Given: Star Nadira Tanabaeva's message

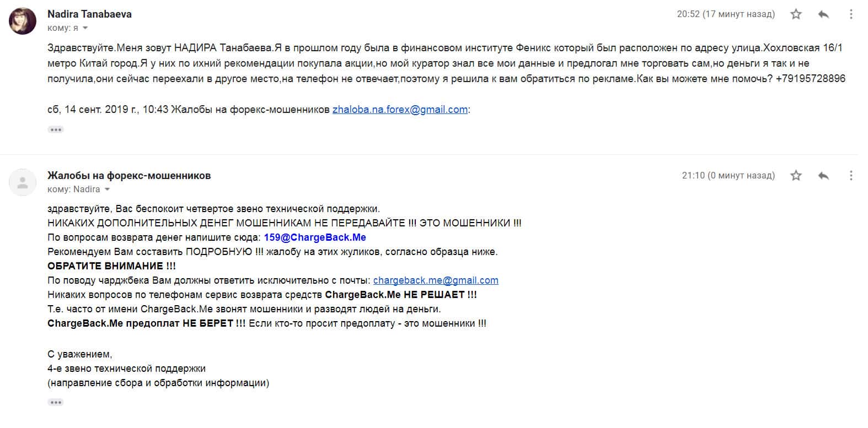Looking at the screenshot, I should click(796, 14).
